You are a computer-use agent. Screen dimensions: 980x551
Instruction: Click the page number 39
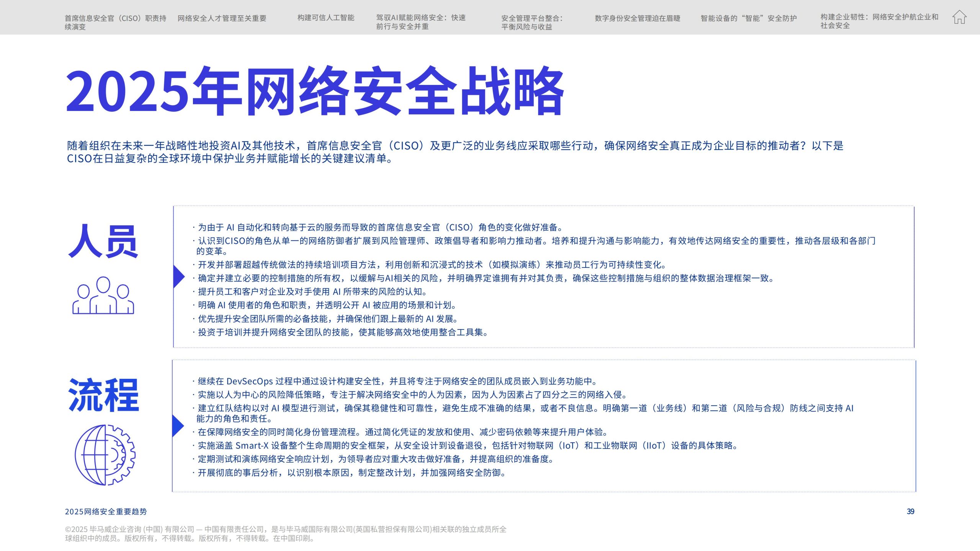pyautogui.click(x=910, y=512)
